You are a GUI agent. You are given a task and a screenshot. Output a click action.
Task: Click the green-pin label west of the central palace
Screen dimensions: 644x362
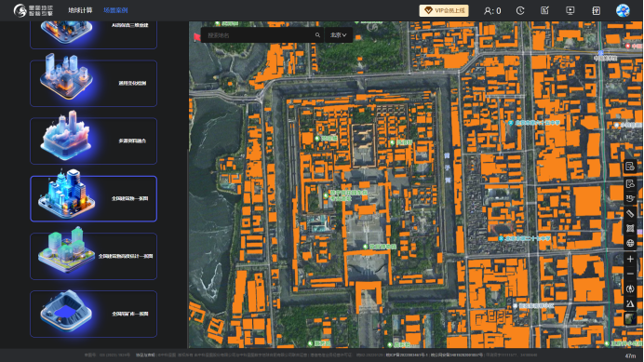(326, 139)
